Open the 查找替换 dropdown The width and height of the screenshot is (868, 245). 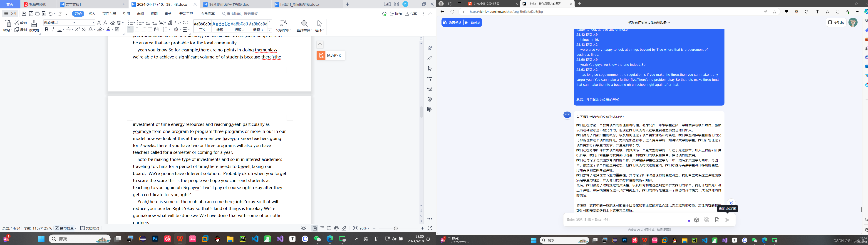click(305, 30)
